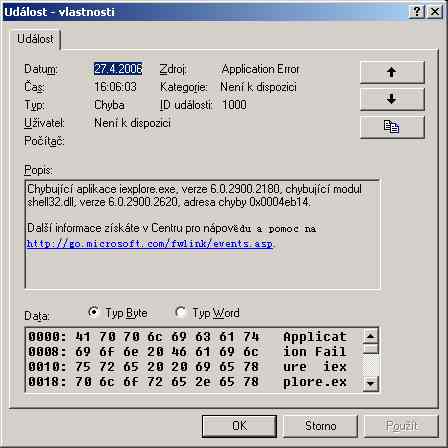This screenshot has width=448, height=448.
Task: Show previous event with up arrow
Action: click(x=392, y=72)
